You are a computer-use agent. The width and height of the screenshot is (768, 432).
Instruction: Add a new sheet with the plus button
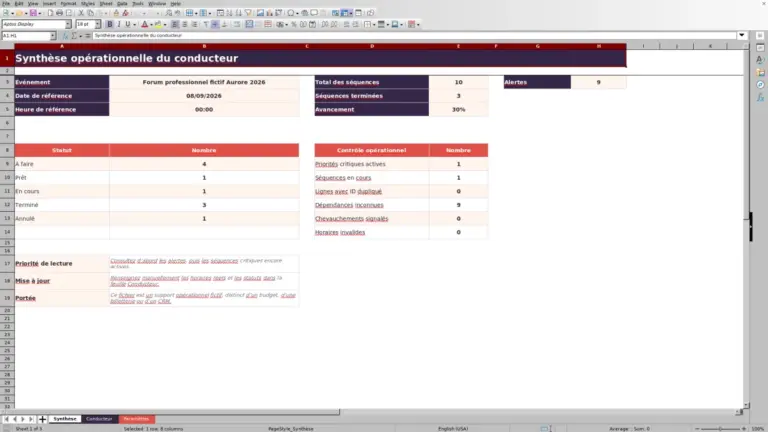click(x=42, y=419)
